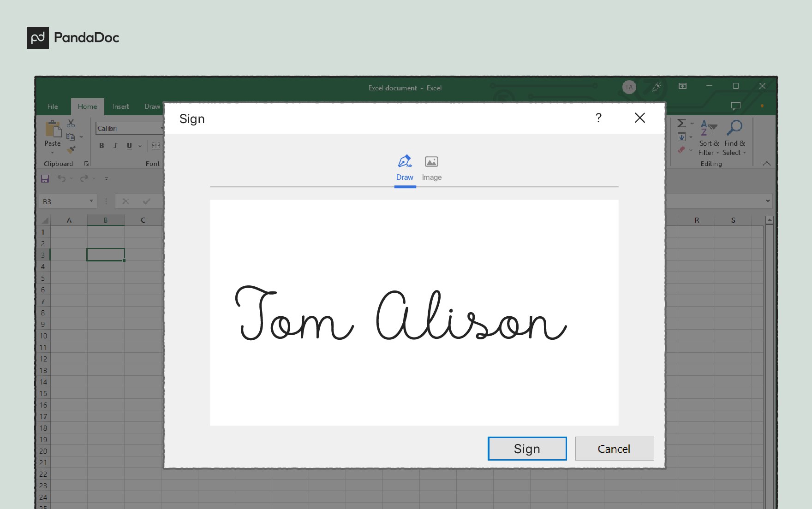Click the Cut scissors icon
Viewport: 812px width, 509px height.
(71, 123)
